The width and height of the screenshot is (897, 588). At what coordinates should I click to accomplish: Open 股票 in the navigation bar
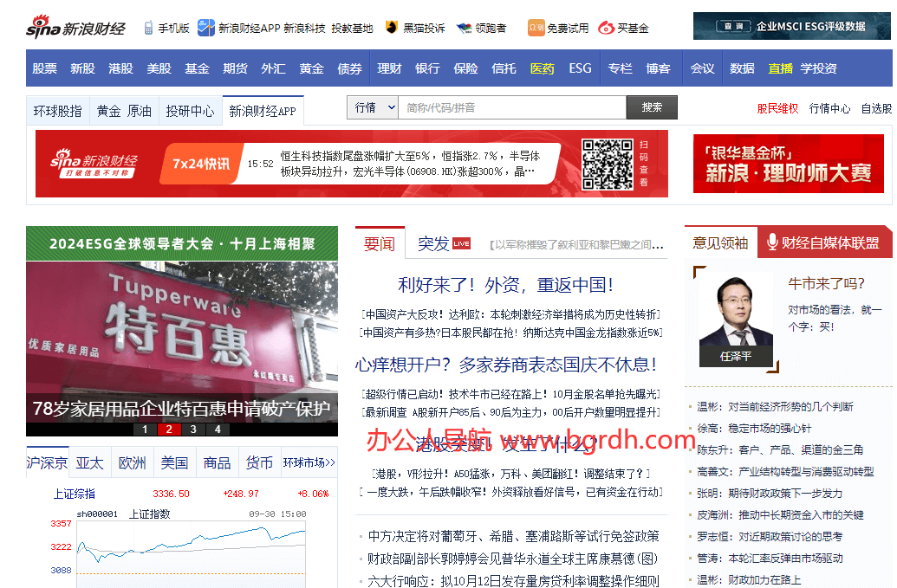[x=44, y=68]
